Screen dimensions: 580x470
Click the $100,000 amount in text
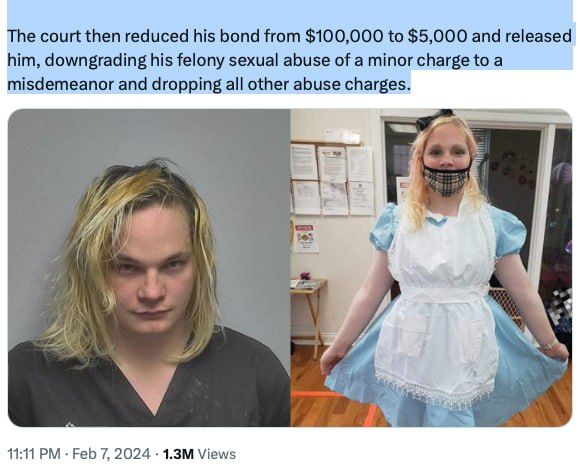click(x=344, y=36)
